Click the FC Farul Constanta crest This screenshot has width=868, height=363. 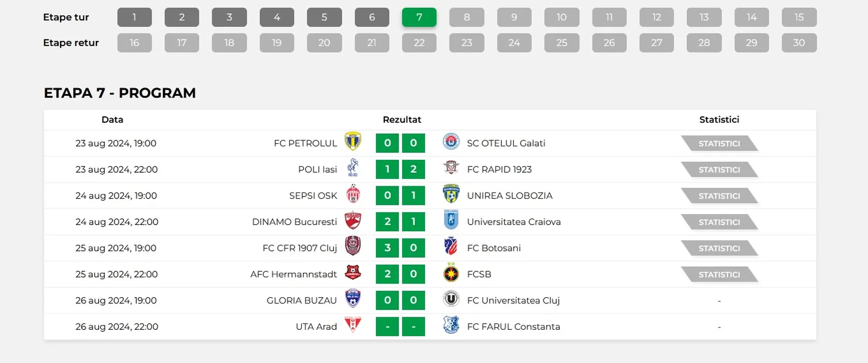pos(451,325)
